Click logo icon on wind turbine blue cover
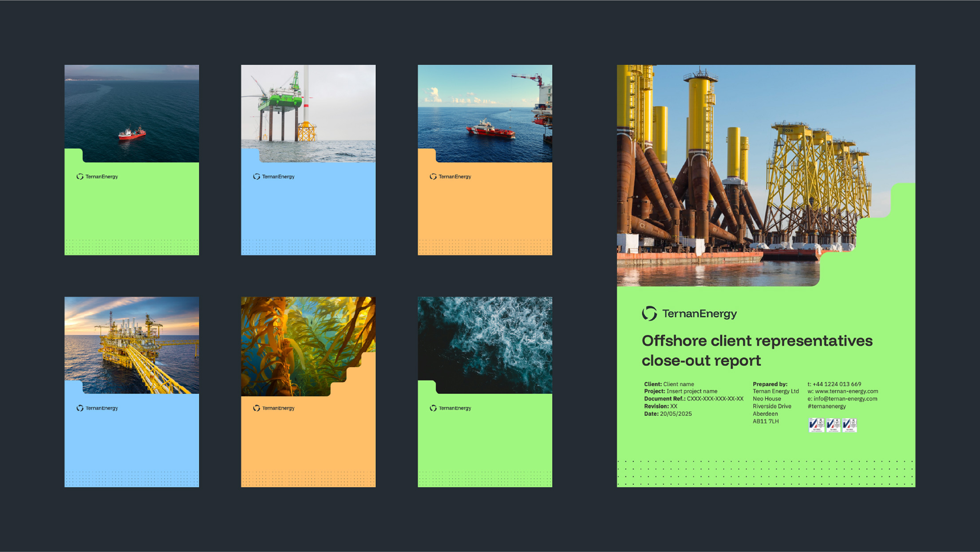Viewport: 980px width, 552px height. [257, 177]
